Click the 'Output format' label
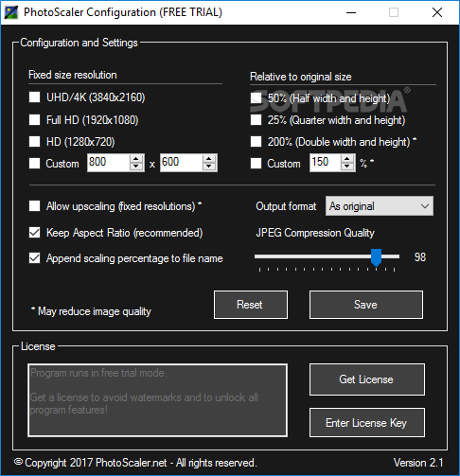 click(286, 206)
